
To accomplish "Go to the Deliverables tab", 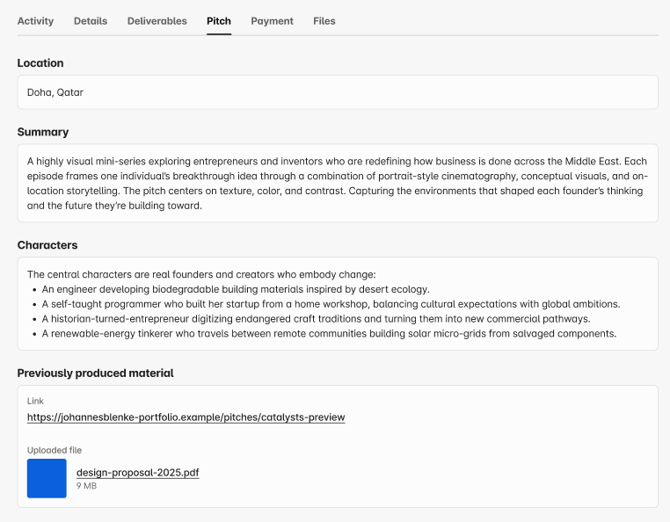I will (157, 21).
